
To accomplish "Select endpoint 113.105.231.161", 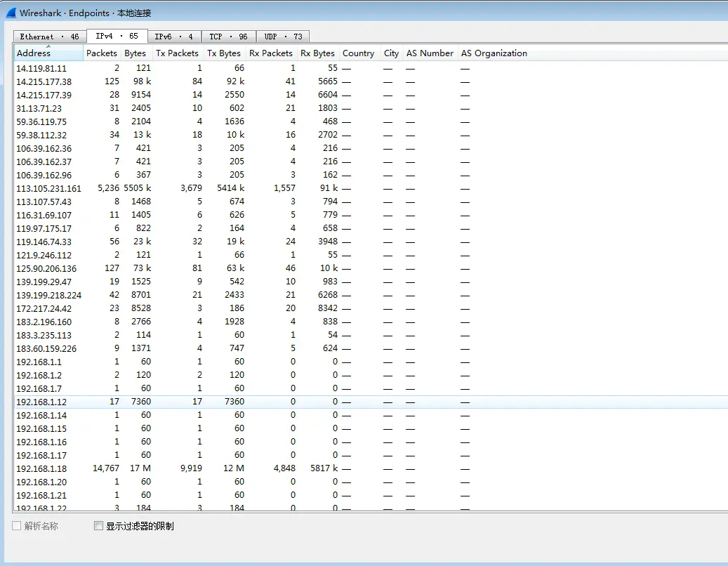I will coord(49,188).
